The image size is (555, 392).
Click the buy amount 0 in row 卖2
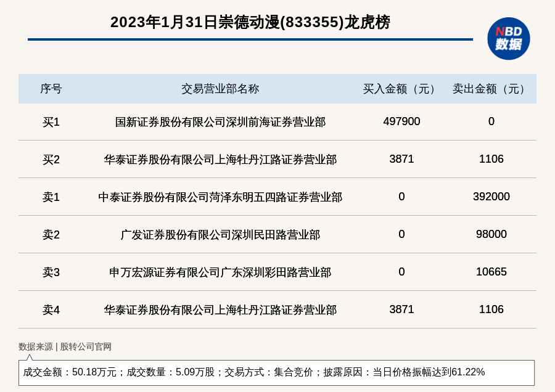(401, 234)
